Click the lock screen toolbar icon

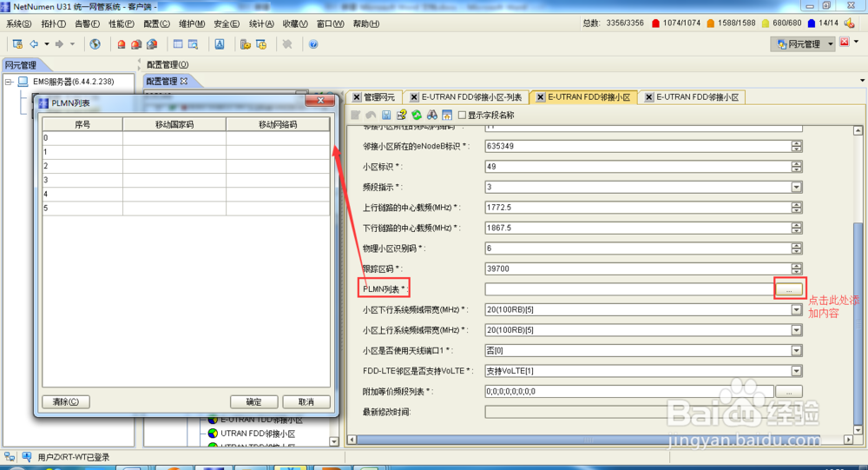[x=17, y=44]
